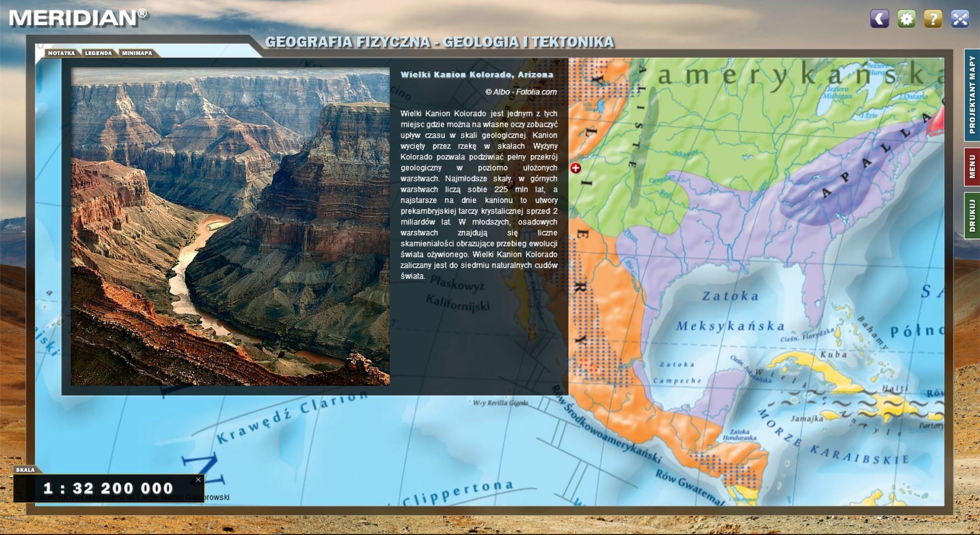
Task: Toggle fullscreen with the blue arrows icon
Action: click(x=960, y=19)
